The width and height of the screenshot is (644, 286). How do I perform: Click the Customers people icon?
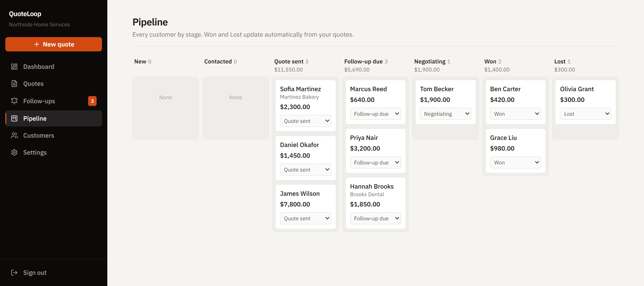(x=14, y=135)
